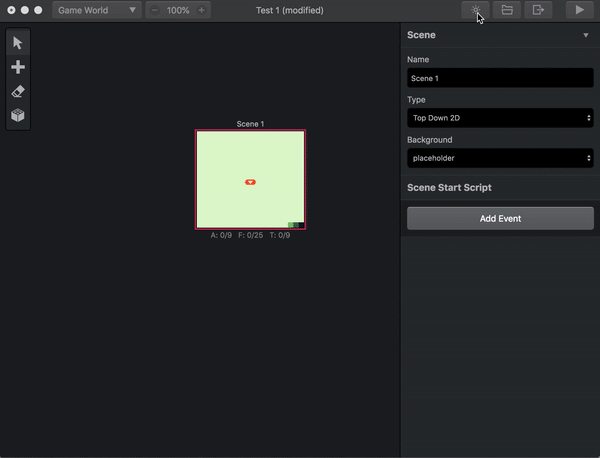Screen dimensions: 600x458
Task: Select the arrow pointer tool
Action: click(x=18, y=42)
